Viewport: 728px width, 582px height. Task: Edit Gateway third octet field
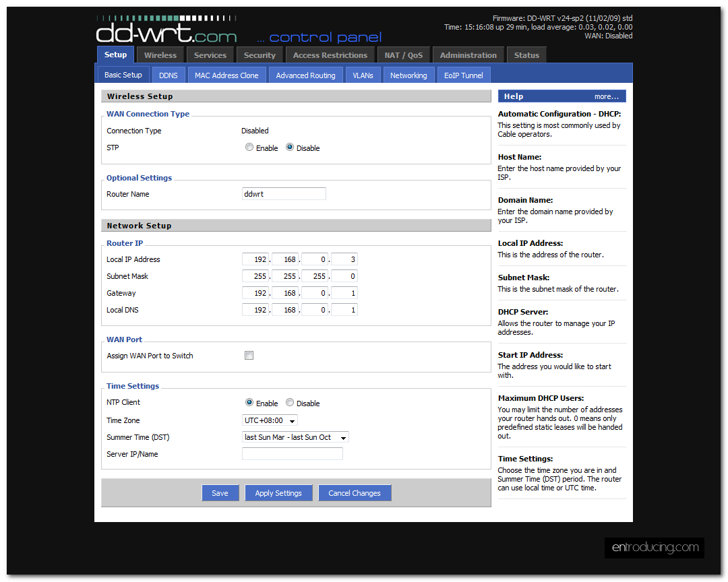point(315,293)
